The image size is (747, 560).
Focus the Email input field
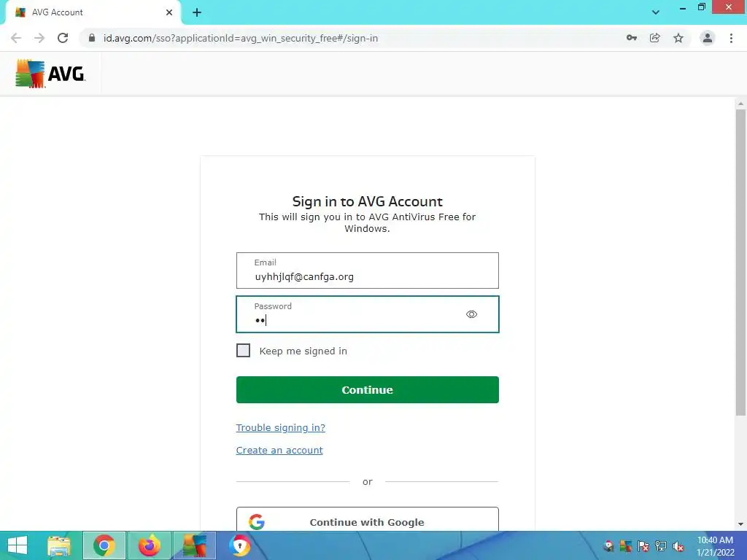368,271
